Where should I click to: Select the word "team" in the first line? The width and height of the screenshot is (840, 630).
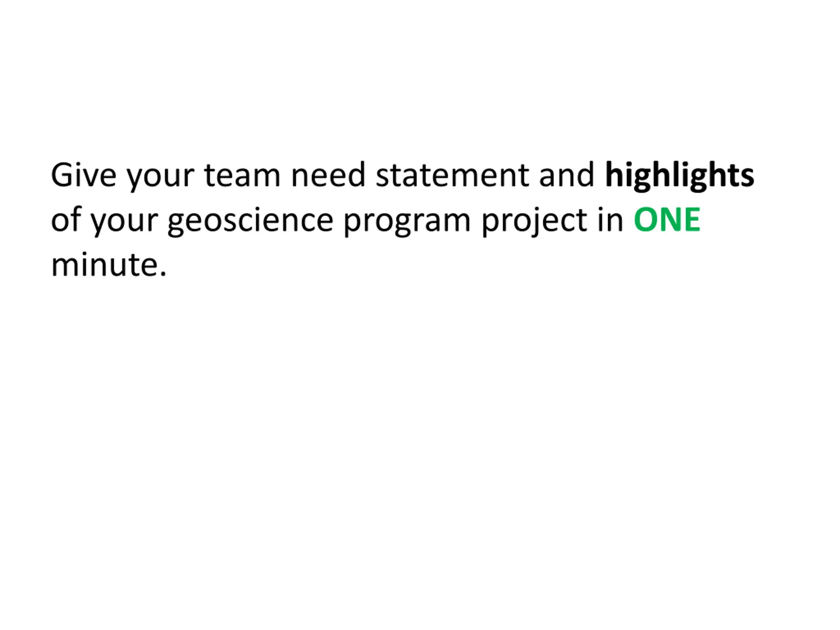tap(242, 175)
